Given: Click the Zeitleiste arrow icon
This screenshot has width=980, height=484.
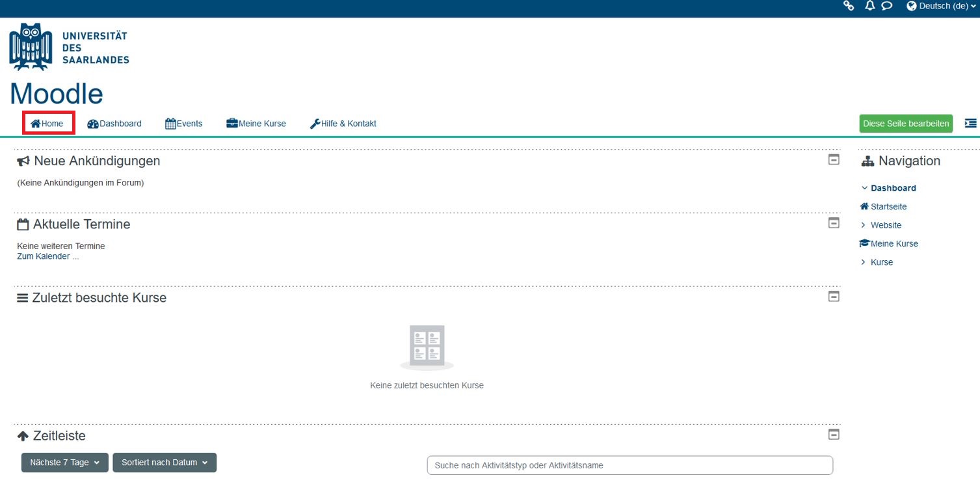Looking at the screenshot, I should click(x=23, y=436).
